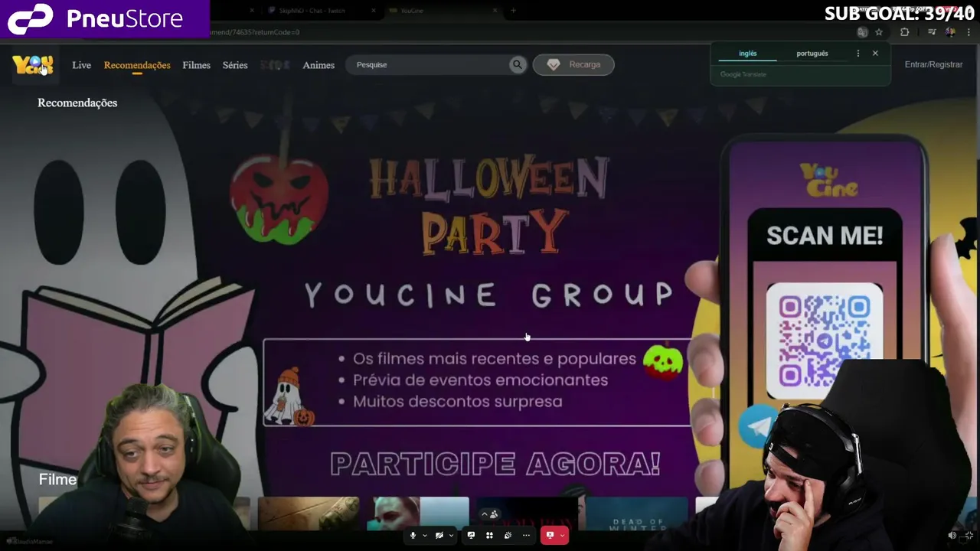Expand microphone options arrow

pyautogui.click(x=424, y=536)
